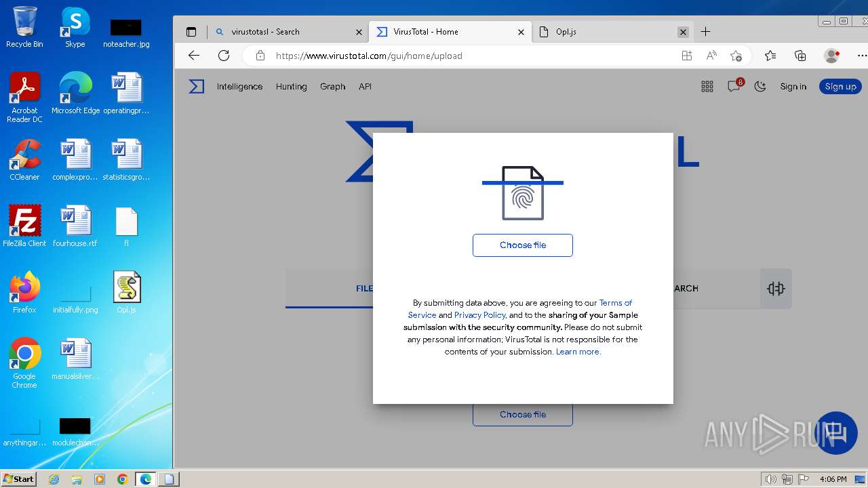Open Privacy Policy link
This screenshot has width=868, height=488.
[x=479, y=315]
